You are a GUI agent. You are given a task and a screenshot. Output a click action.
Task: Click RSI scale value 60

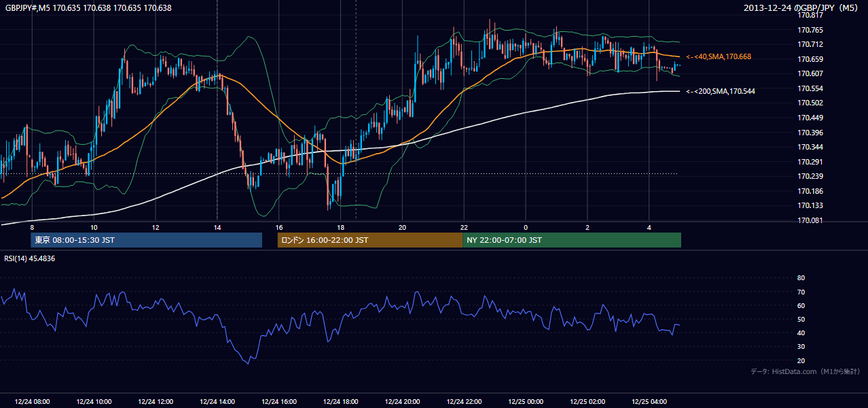[x=801, y=305]
